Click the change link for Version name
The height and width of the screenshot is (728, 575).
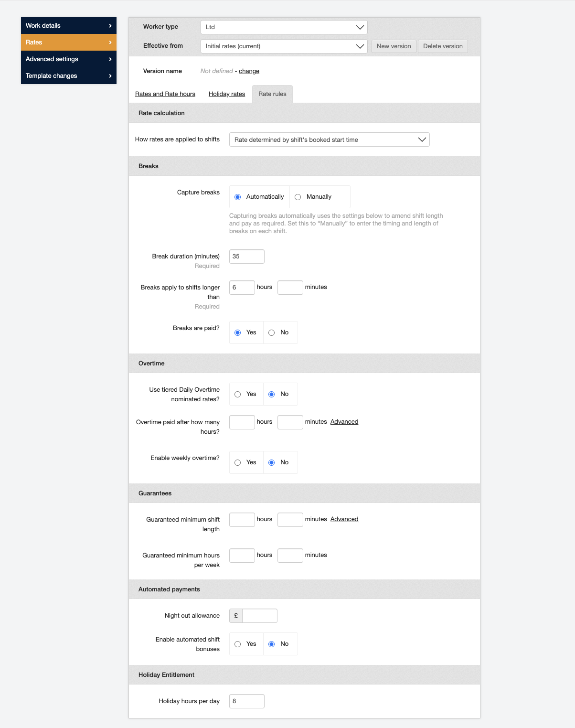[x=249, y=71]
